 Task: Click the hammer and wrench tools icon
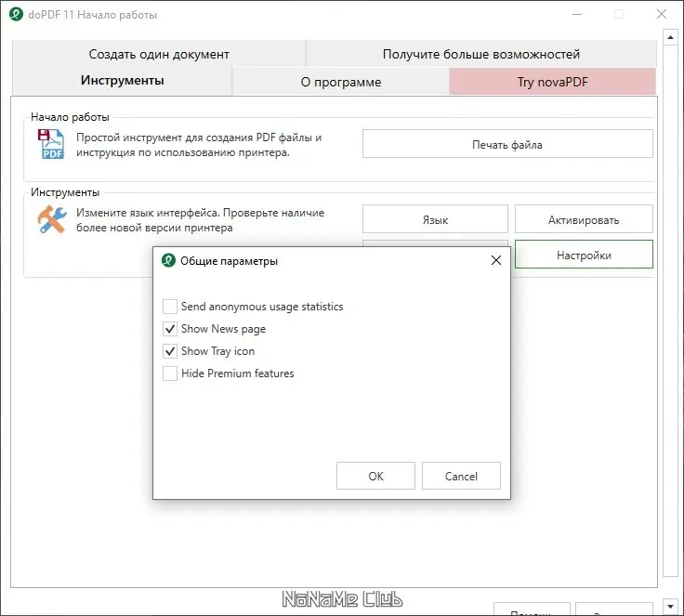pos(52,219)
